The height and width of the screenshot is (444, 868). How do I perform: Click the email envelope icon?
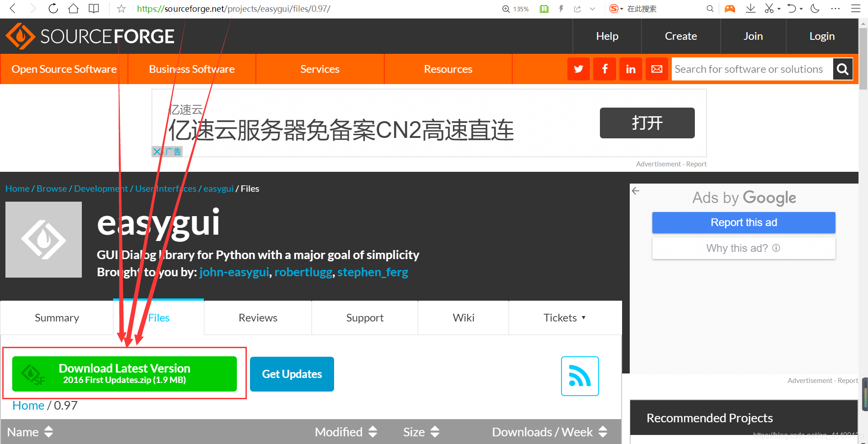point(657,69)
